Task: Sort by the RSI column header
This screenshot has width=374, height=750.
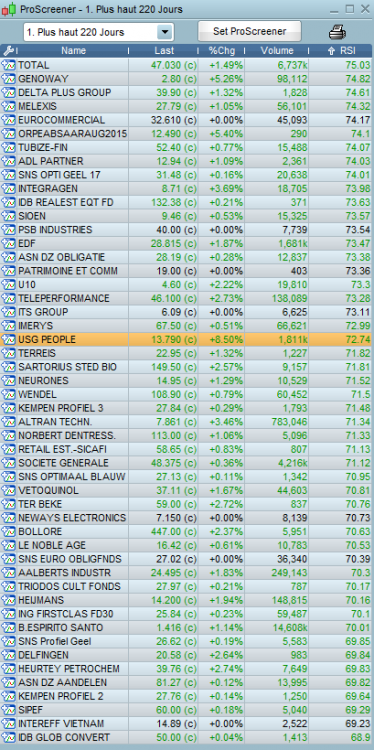Action: [341, 51]
